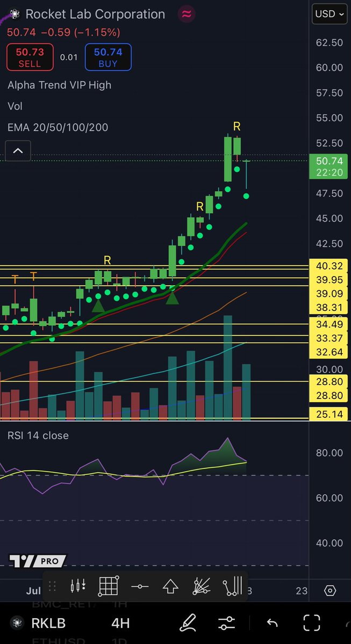
Task: Select the Vol indicator label
Action: [x=15, y=106]
